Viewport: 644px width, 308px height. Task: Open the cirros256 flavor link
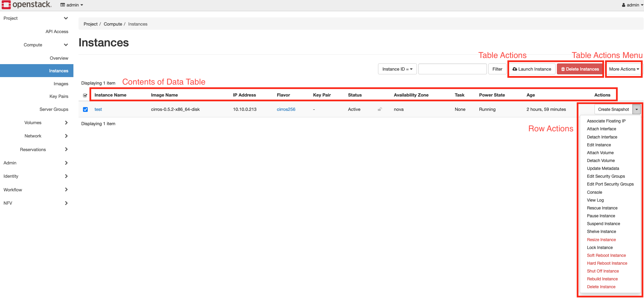[x=286, y=109]
